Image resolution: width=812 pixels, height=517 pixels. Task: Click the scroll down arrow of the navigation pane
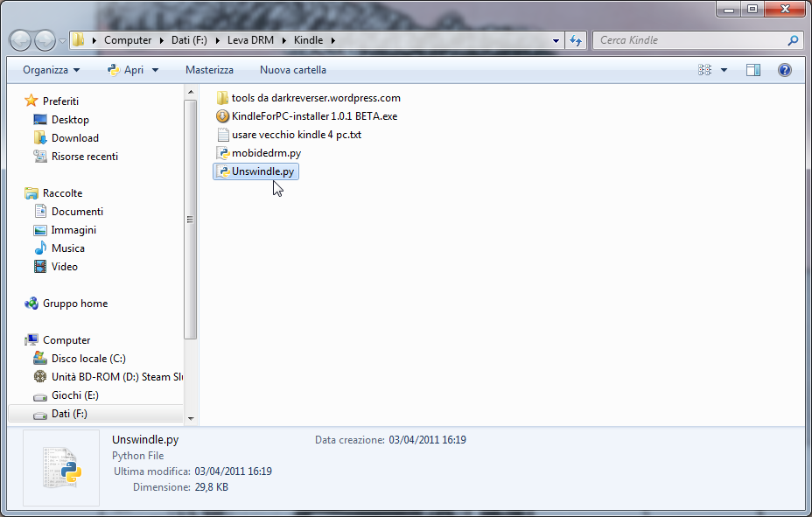(x=191, y=418)
